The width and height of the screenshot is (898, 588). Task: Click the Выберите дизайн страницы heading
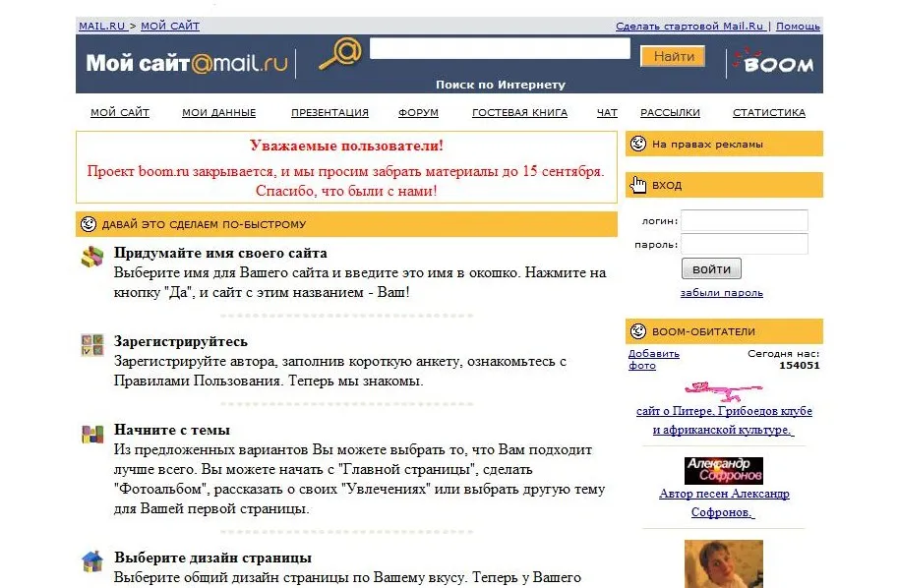click(212, 558)
